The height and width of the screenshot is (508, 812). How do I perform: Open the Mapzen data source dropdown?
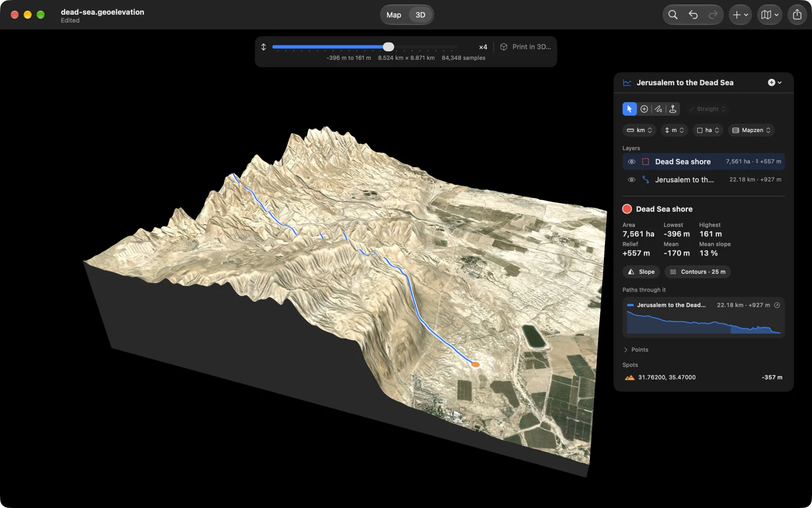751,130
